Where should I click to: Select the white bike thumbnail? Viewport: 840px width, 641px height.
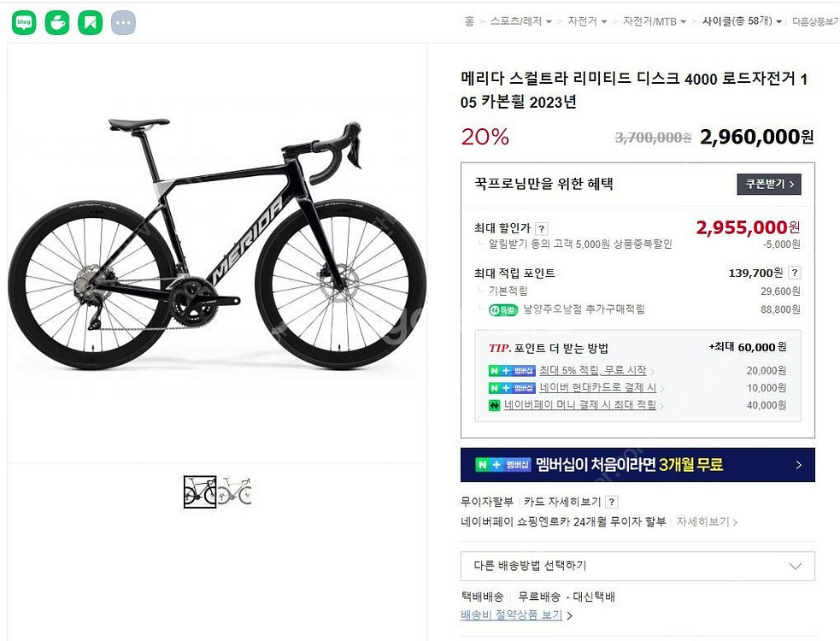[x=235, y=491]
